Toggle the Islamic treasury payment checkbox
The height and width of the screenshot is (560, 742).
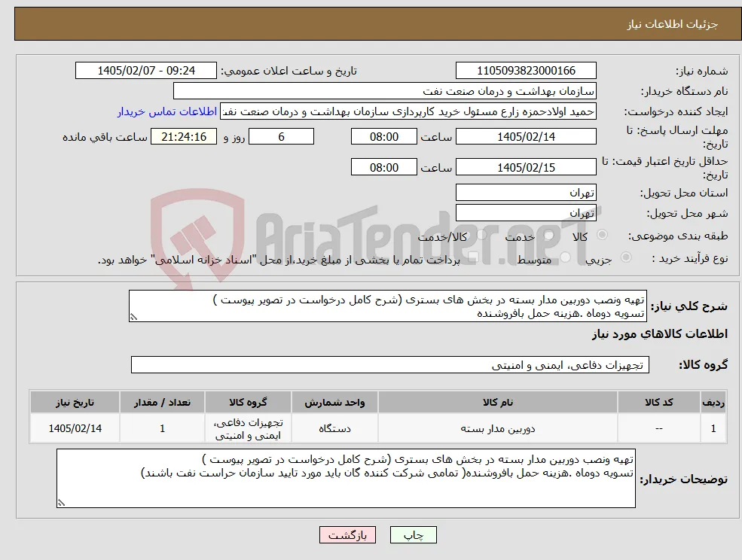[473, 257]
